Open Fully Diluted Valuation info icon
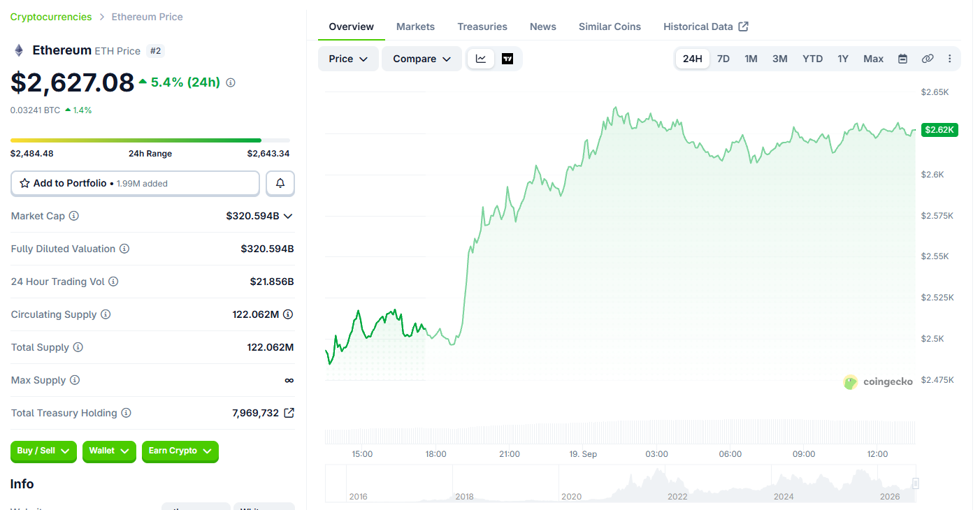Viewport: 980px width, 510px height. point(124,249)
